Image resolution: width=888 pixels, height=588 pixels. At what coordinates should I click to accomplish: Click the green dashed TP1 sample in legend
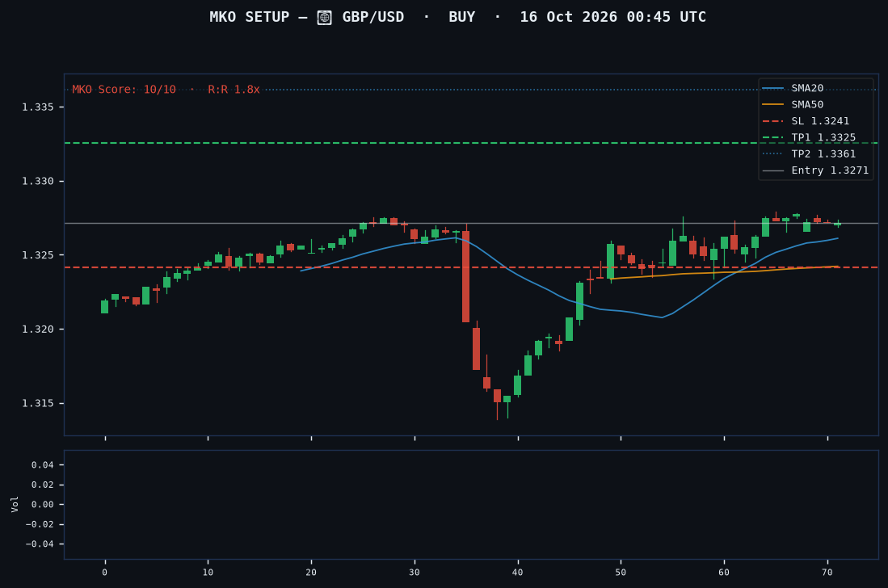coord(773,137)
